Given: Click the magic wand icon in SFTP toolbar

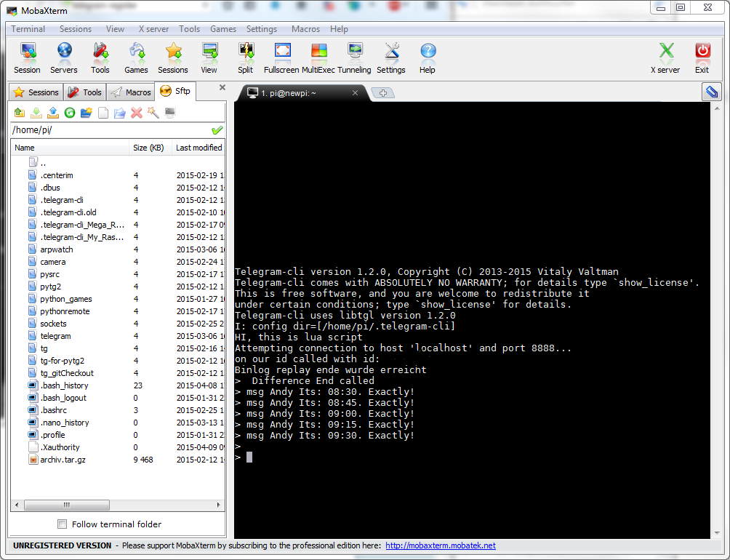Looking at the screenshot, I should (x=153, y=113).
